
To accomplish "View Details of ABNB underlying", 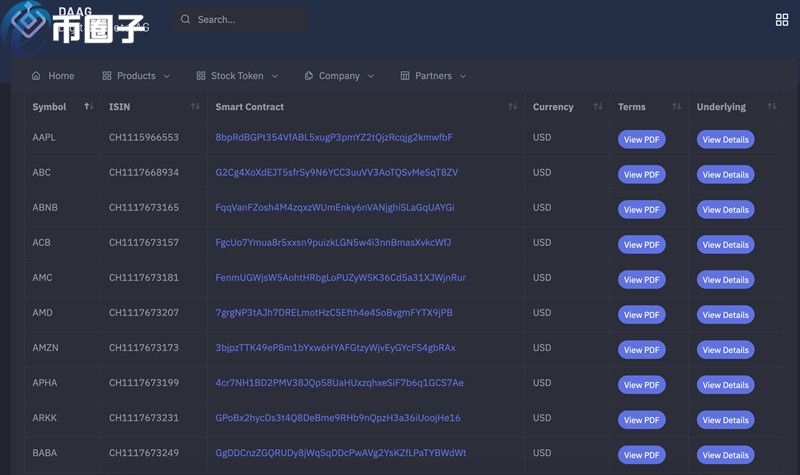I will click(725, 210).
